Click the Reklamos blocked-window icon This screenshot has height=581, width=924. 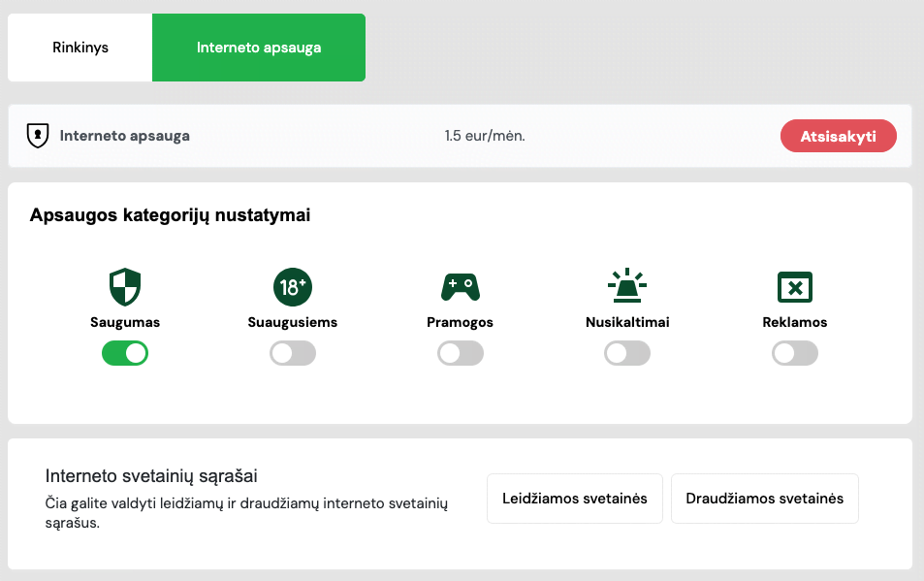[795, 287]
